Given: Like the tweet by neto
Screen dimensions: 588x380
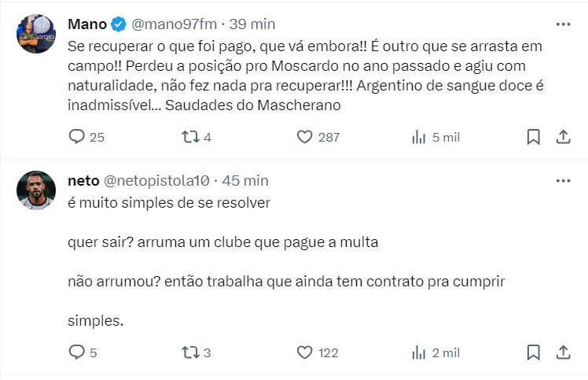Looking at the screenshot, I should coord(305,352).
